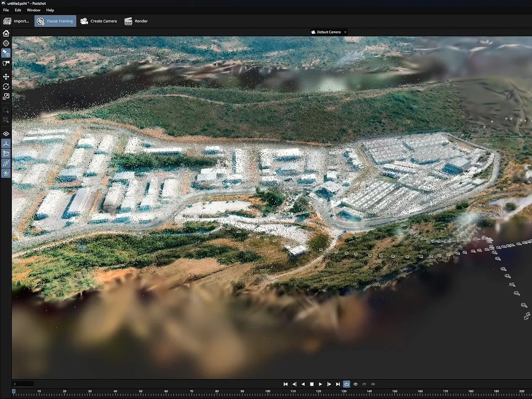The image size is (532, 399).
Task: Step forward one frame
Action: pyautogui.click(x=329, y=384)
